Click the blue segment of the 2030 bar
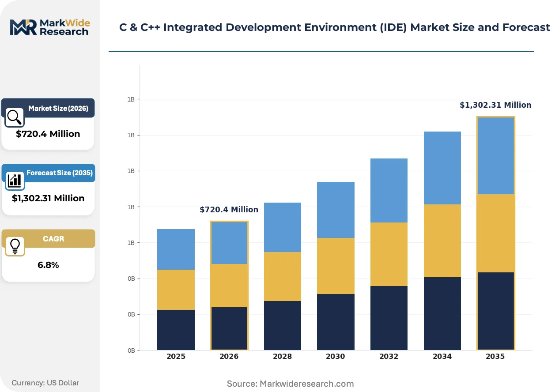The height and width of the screenshot is (392, 555). pos(336,210)
